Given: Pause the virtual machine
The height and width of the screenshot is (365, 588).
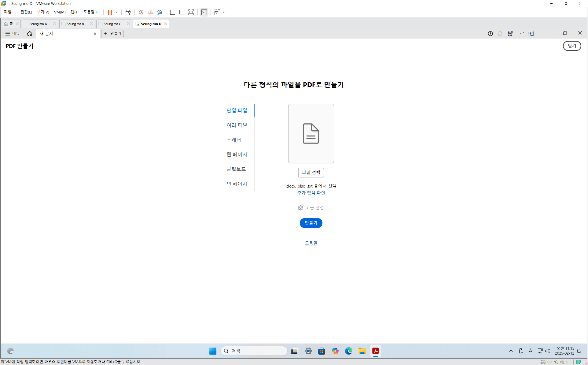Looking at the screenshot, I should click(110, 12).
